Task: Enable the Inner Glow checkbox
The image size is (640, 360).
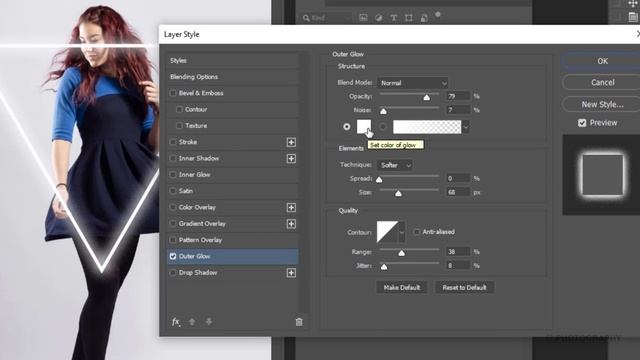Action: pos(173,175)
